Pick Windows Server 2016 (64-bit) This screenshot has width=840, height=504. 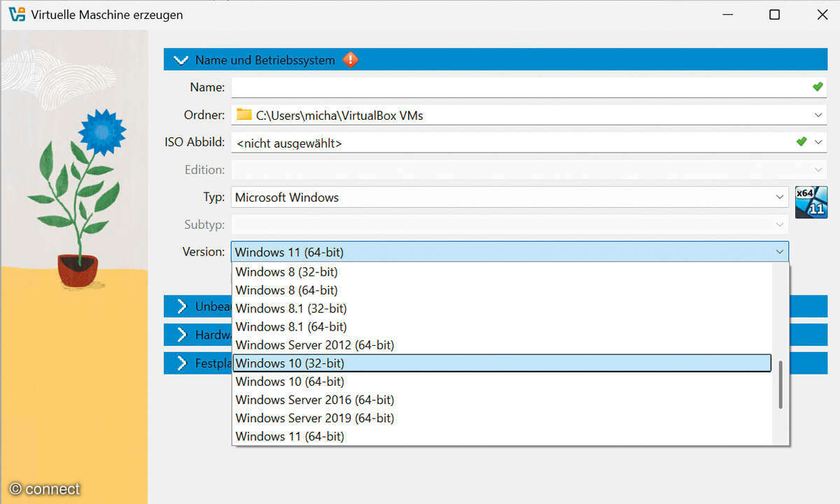502,400
